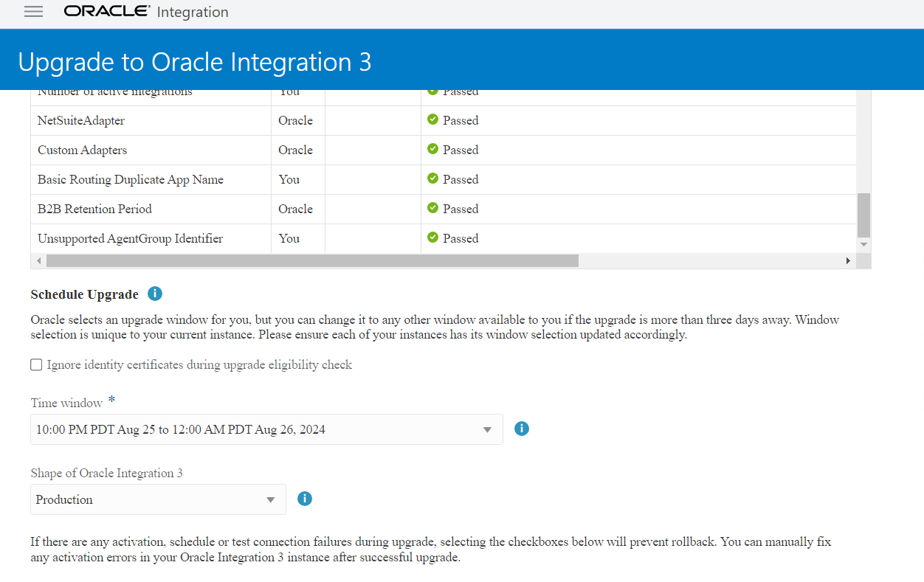Click Passed checkmark in Custom Adapters row
924x582 pixels.
tap(433, 149)
